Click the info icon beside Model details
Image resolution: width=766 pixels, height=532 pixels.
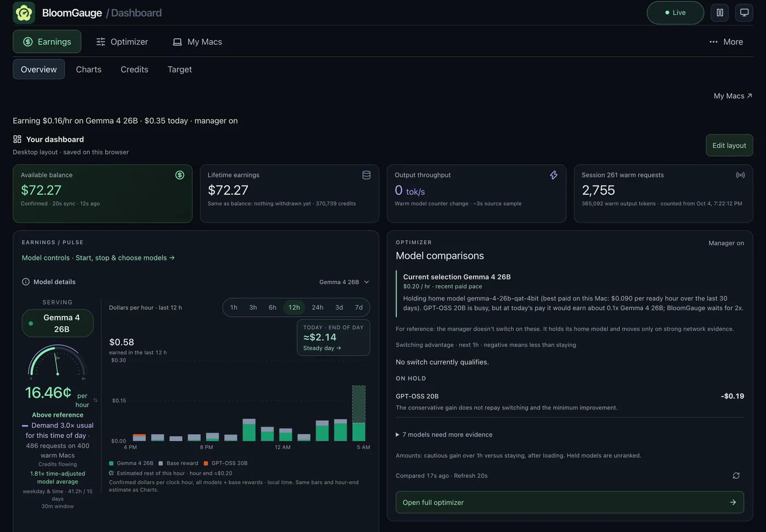26,282
